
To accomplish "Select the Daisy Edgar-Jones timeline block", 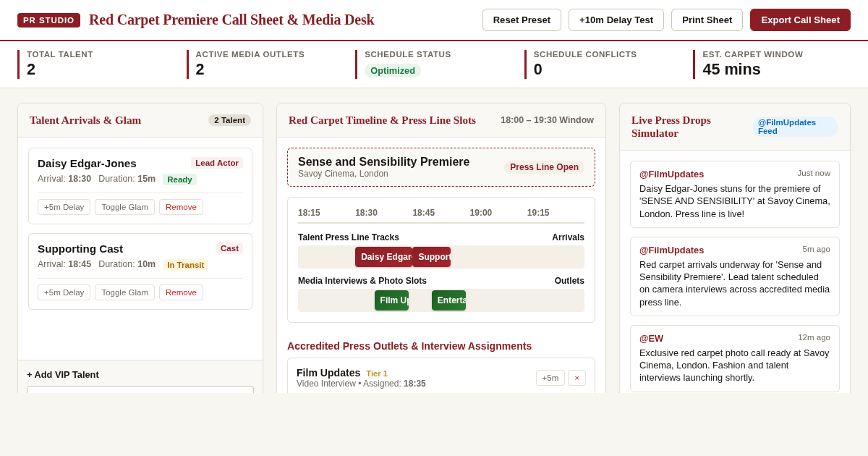I will point(383,257).
